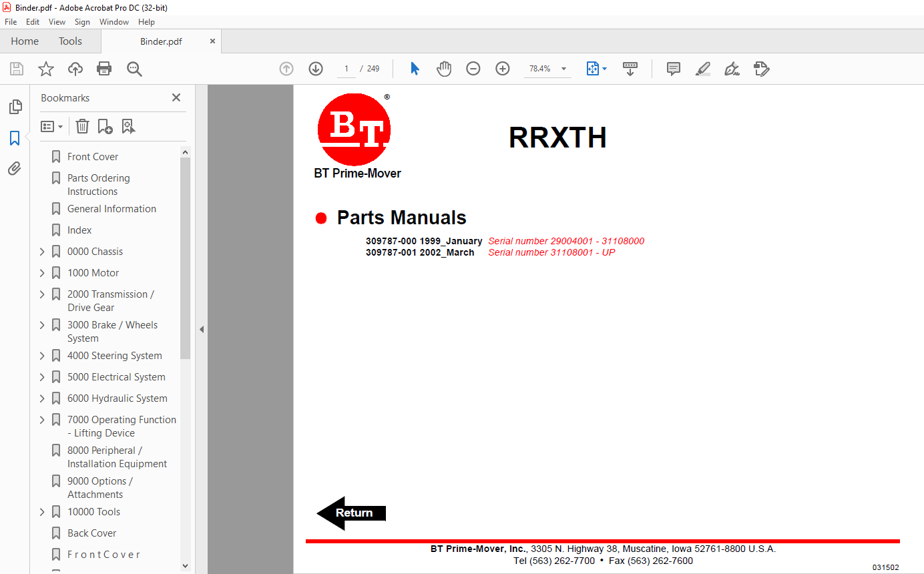Expand 7000 Operating Function bookmark
924x574 pixels.
tap(42, 420)
